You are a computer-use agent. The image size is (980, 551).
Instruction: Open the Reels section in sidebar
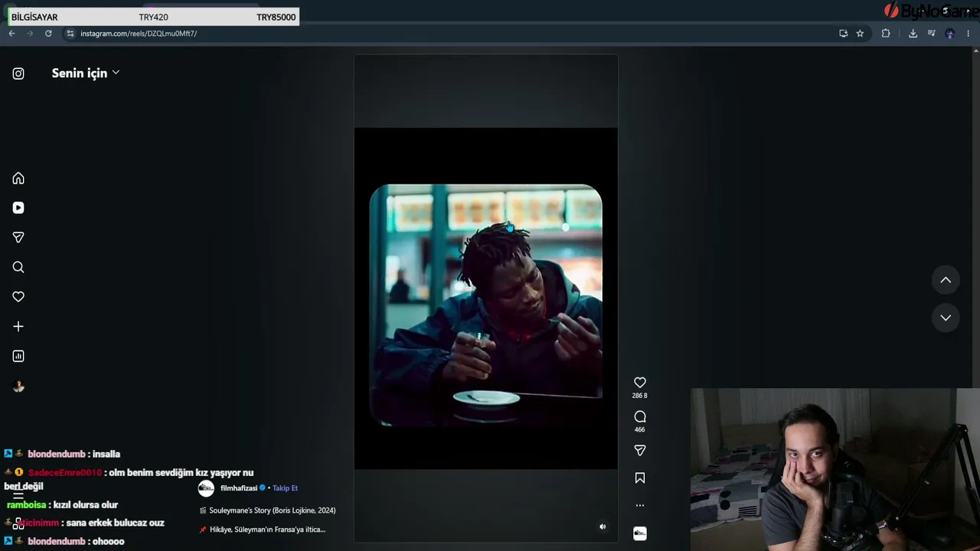[x=18, y=207]
